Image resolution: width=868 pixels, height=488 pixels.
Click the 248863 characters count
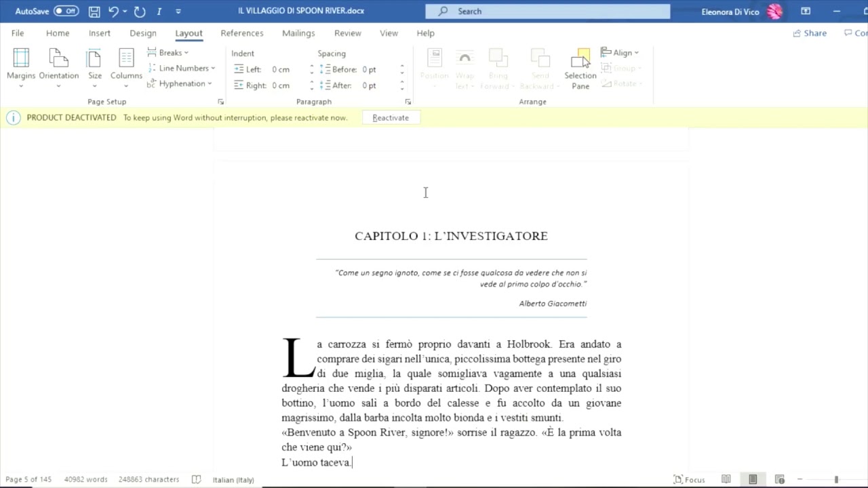click(149, 480)
